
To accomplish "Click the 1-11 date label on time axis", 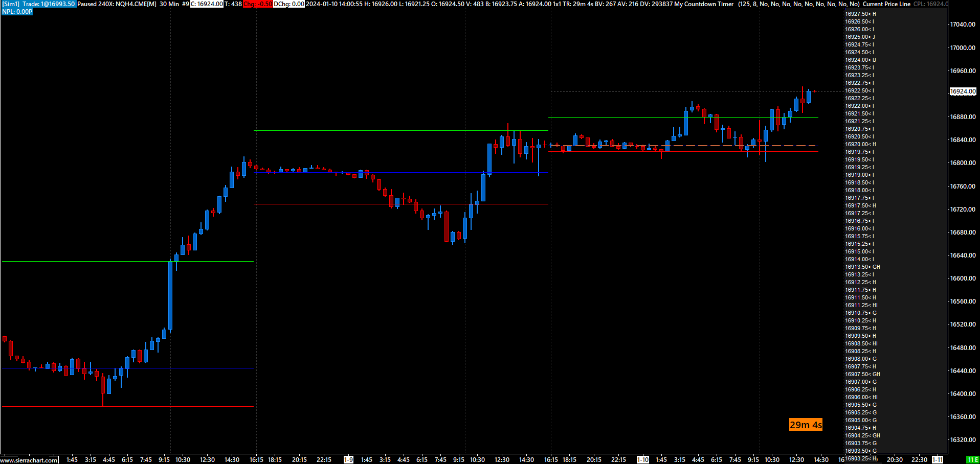I will [x=938, y=460].
